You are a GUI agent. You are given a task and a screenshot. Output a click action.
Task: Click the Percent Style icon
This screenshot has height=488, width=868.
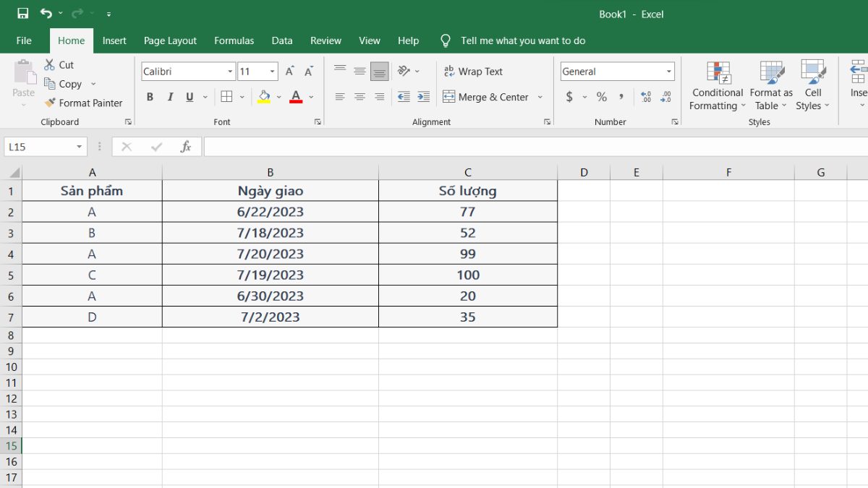tap(601, 97)
